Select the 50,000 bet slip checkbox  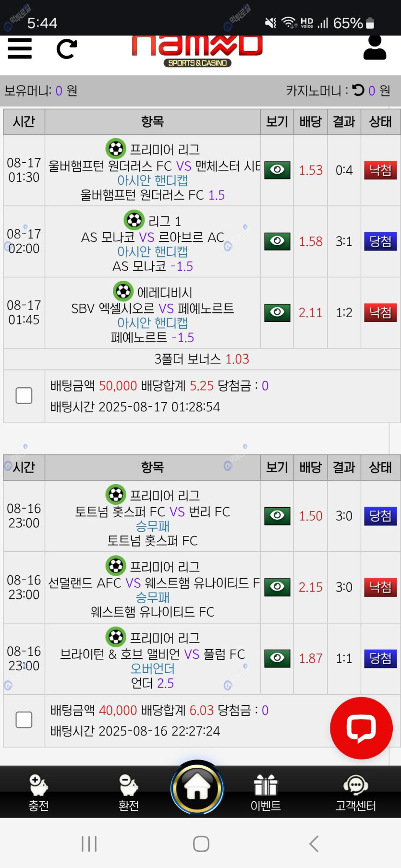(x=24, y=396)
